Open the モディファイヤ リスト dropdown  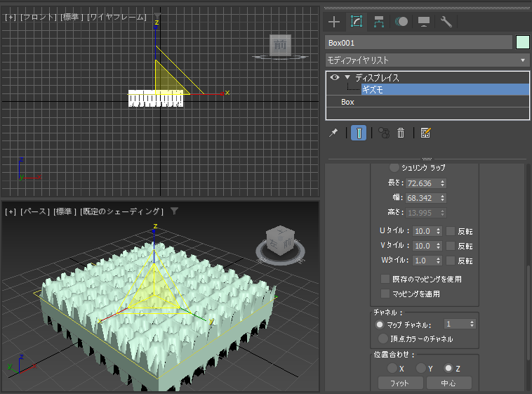tap(427, 60)
